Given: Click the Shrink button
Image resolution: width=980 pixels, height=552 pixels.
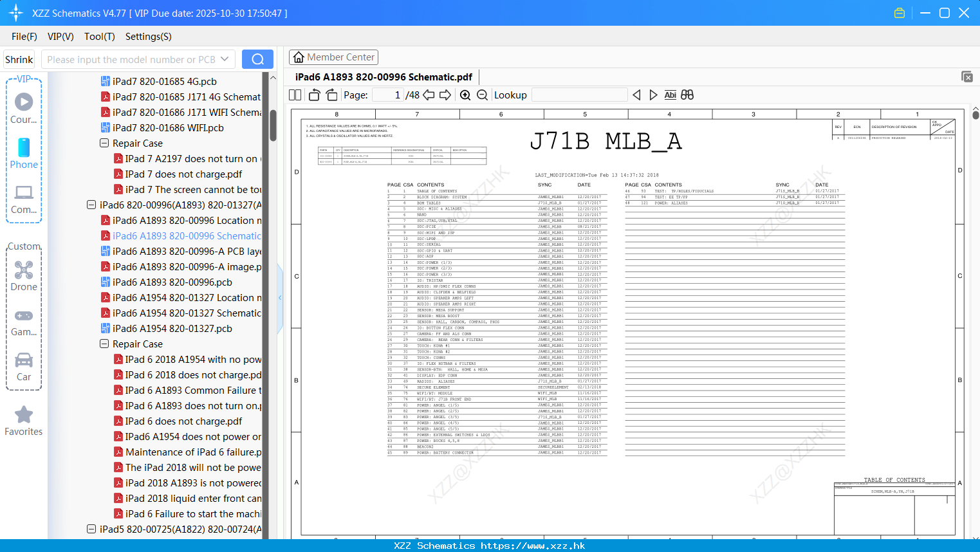Looking at the screenshot, I should click(x=19, y=59).
